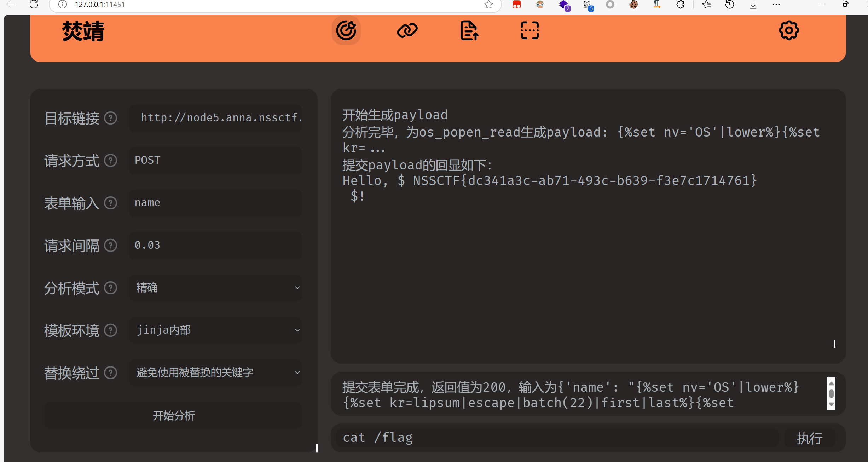
Task: Open the target/radar analysis page icon
Action: click(346, 30)
